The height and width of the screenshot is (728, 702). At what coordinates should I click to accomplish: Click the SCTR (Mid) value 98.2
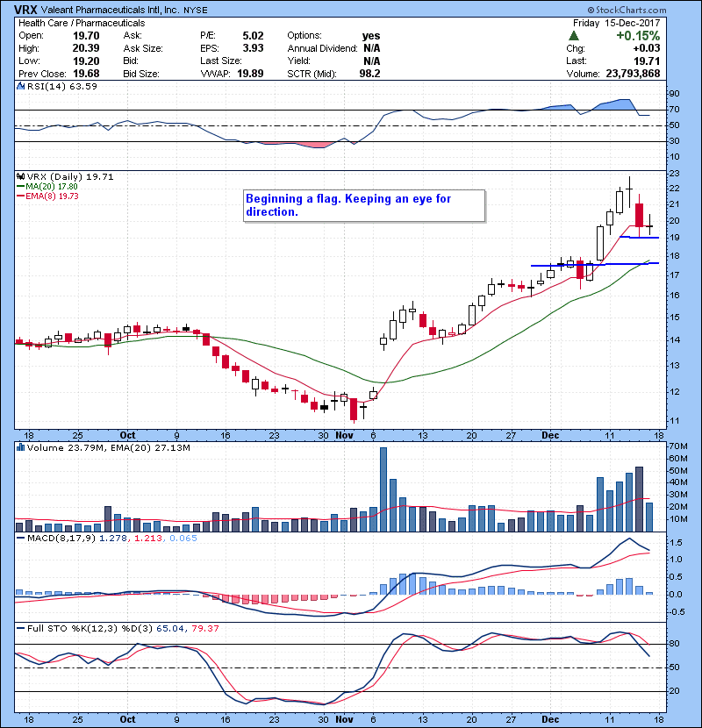(369, 74)
